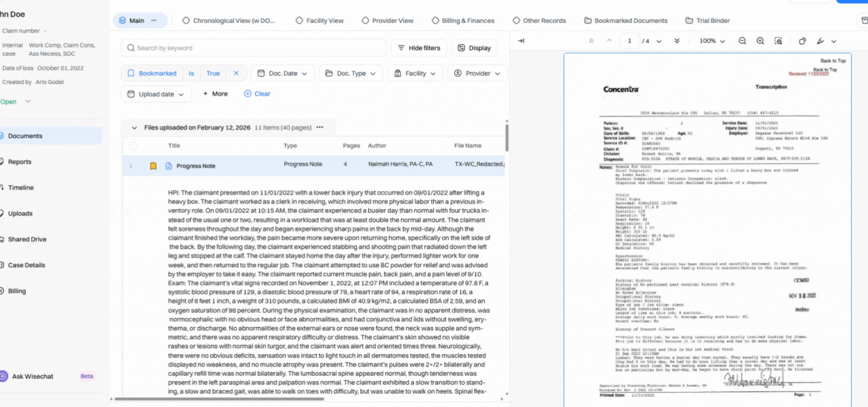The width and height of the screenshot is (868, 407).
Task: Open the Upload date filter dropdown
Action: click(156, 94)
